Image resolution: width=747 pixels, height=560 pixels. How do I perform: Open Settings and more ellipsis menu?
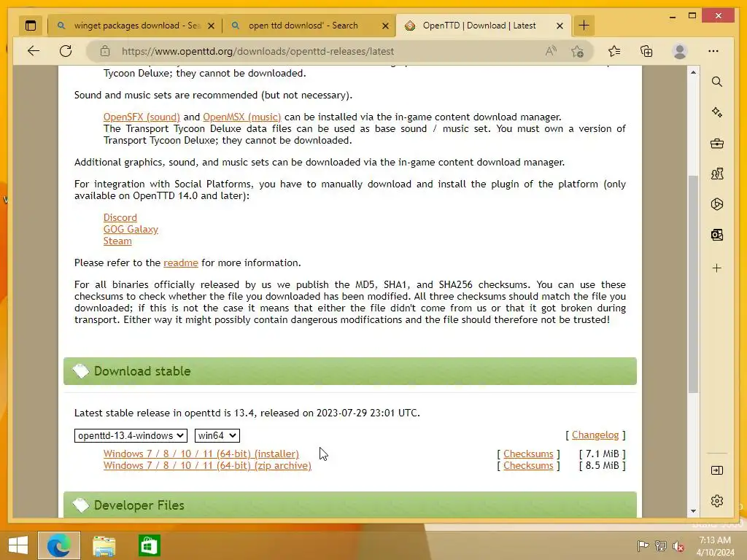(713, 51)
